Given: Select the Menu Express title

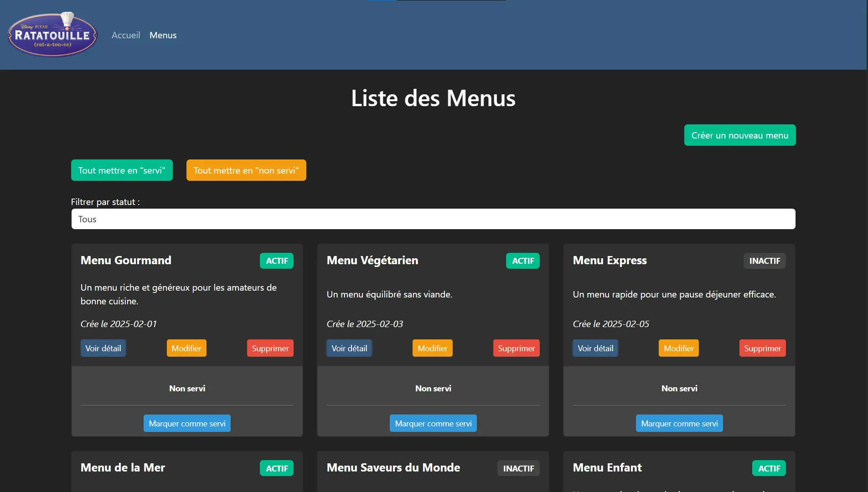Looking at the screenshot, I should 610,260.
